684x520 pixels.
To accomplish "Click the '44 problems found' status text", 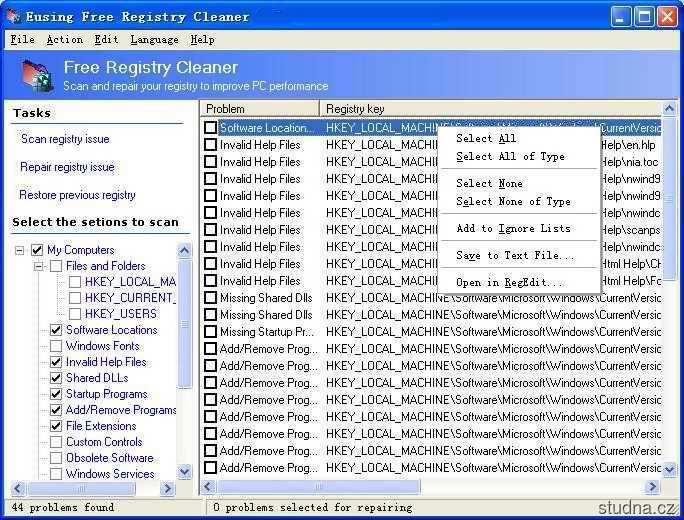I will [63, 507].
